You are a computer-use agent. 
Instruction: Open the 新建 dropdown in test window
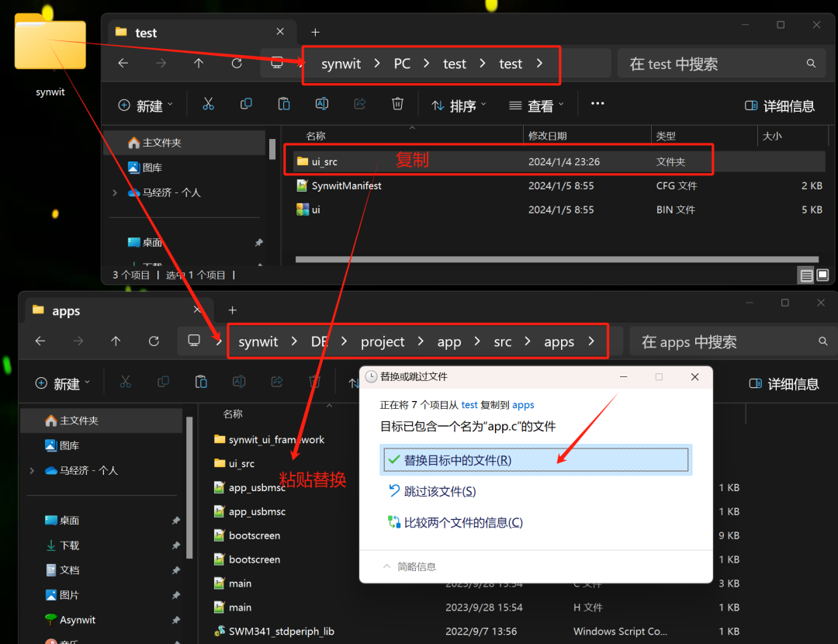point(146,106)
